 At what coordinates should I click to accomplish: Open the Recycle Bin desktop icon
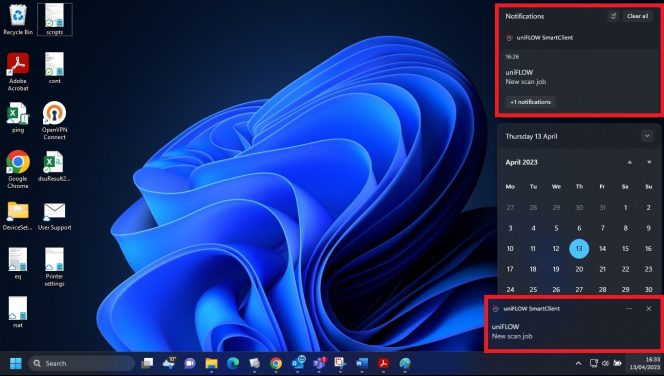(x=18, y=19)
